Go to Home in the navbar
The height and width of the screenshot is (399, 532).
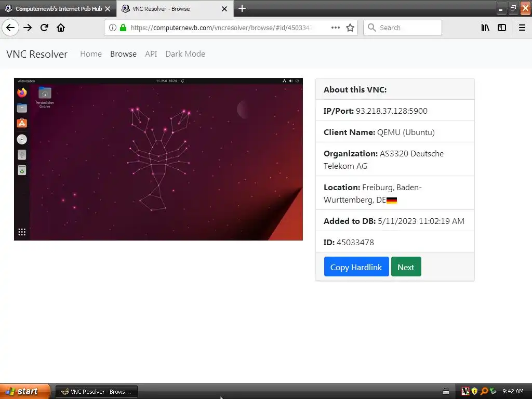click(91, 54)
